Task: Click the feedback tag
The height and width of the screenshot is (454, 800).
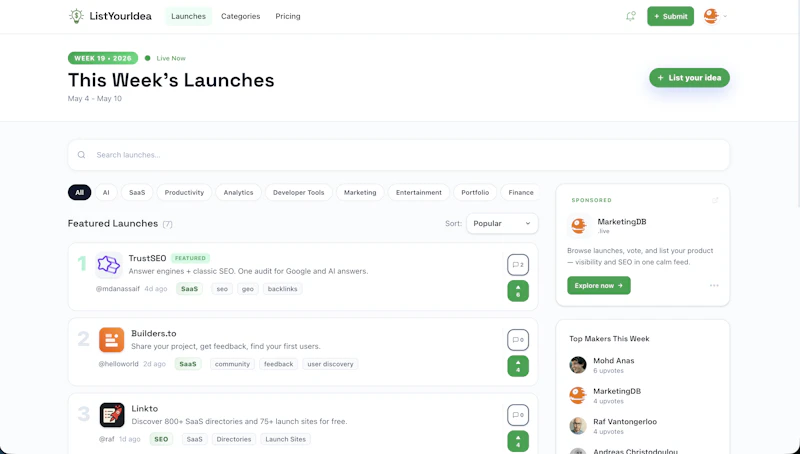Action: (x=279, y=364)
